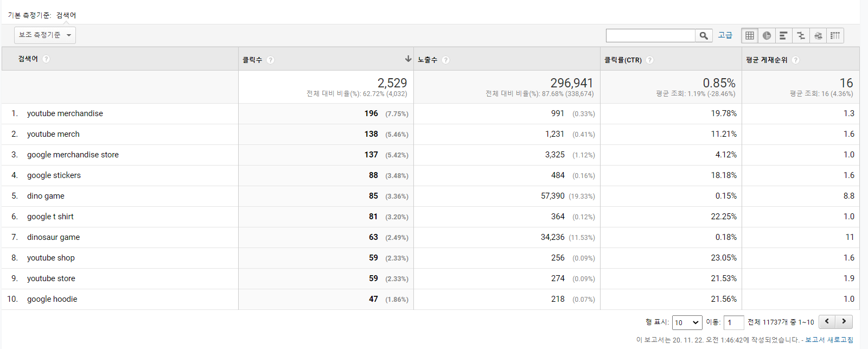Click CTR value 19.78% for youtube merchandise
Screen dimensions: 868x349
pos(724,113)
